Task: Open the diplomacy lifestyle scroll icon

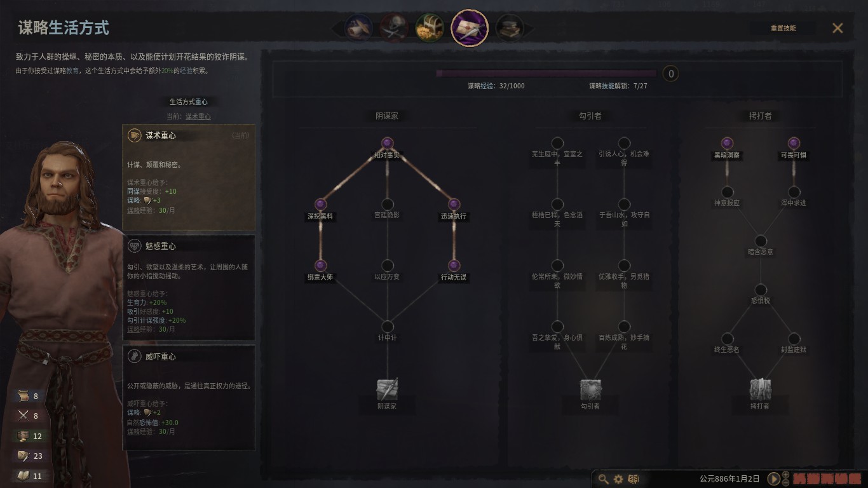Action: [358, 28]
